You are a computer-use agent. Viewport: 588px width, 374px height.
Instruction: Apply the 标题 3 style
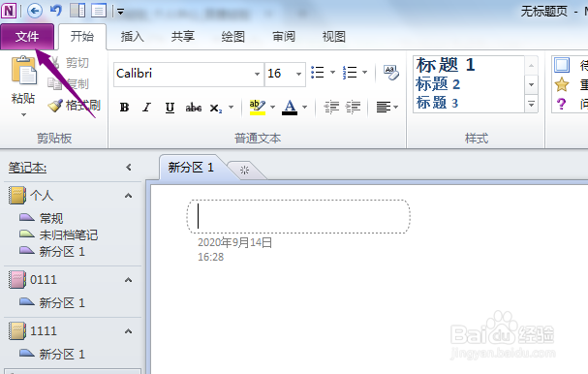point(437,103)
